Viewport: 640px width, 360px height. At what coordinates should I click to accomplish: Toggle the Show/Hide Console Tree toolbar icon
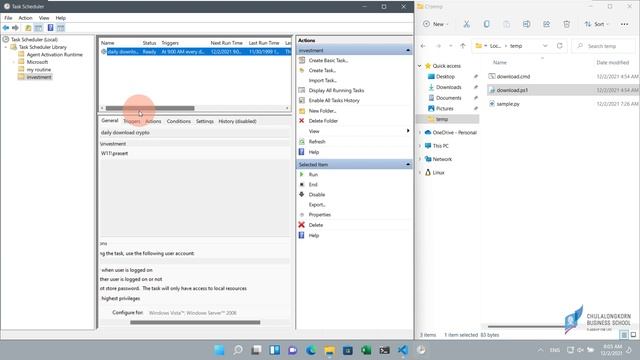[x=38, y=28]
